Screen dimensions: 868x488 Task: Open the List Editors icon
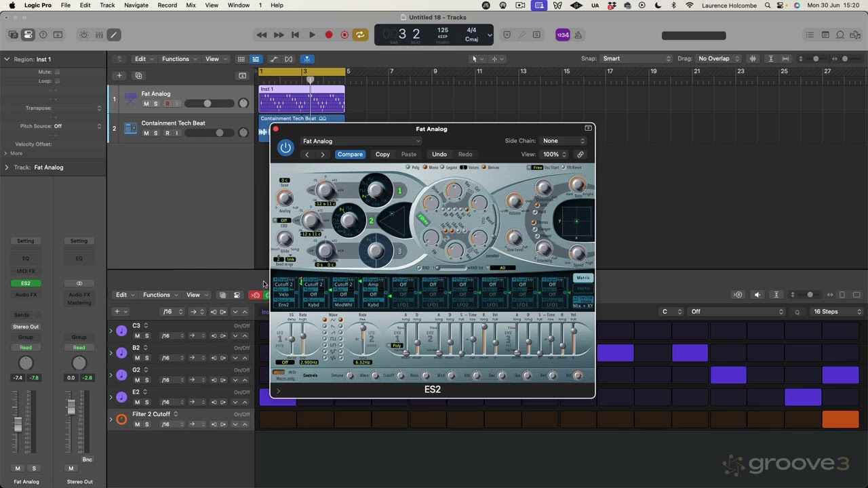[x=810, y=35]
